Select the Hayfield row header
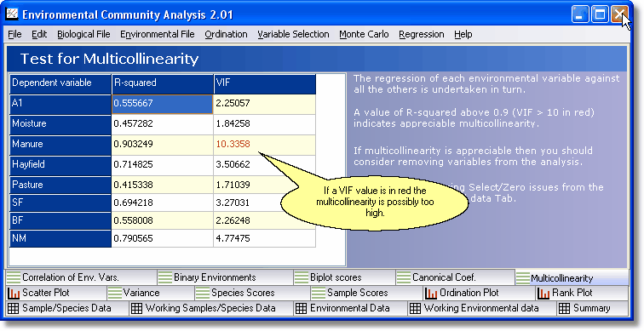 click(x=60, y=166)
